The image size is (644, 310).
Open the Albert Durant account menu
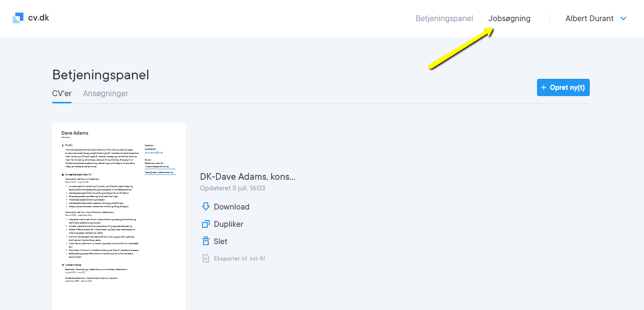pyautogui.click(x=589, y=18)
